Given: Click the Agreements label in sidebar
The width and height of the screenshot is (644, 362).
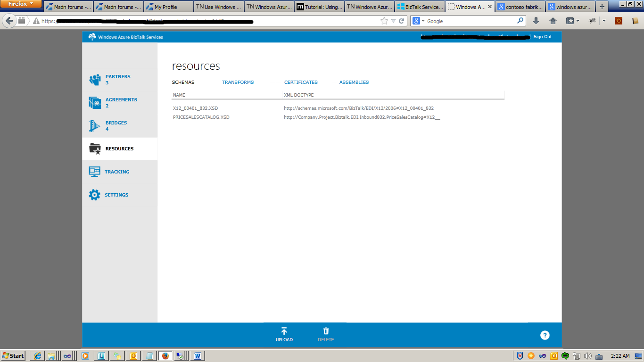Looking at the screenshot, I should 121,100.
